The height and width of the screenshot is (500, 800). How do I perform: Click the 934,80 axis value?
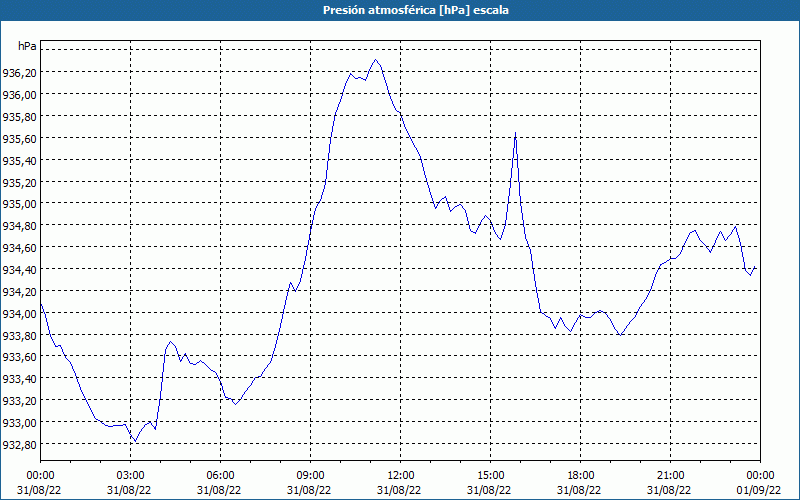point(19,227)
